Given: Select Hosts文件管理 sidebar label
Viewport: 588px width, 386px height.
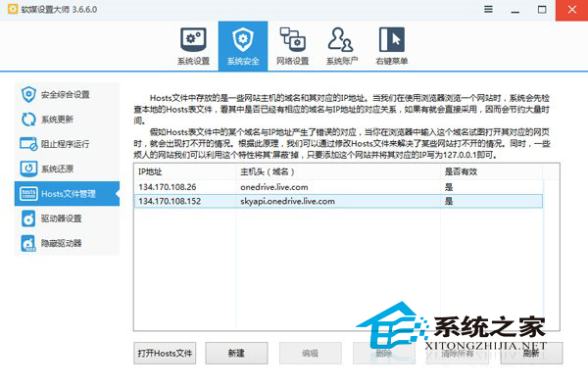Looking at the screenshot, I should [69, 194].
